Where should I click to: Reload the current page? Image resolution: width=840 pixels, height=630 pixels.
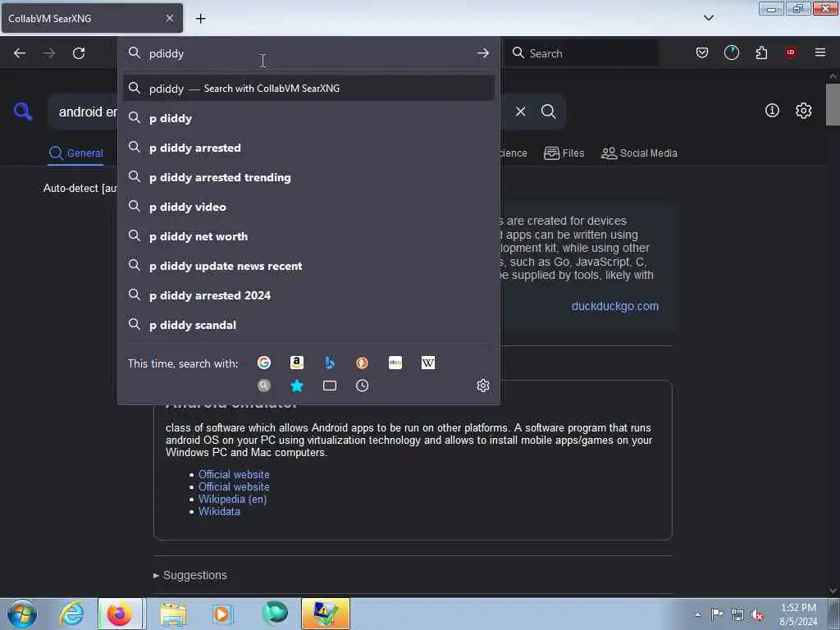pos(79,53)
